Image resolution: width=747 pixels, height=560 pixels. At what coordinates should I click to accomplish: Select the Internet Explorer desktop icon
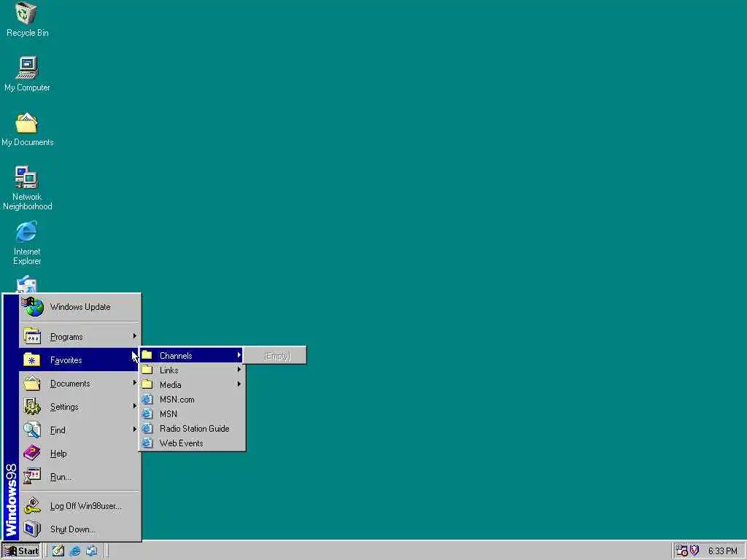click(x=27, y=243)
